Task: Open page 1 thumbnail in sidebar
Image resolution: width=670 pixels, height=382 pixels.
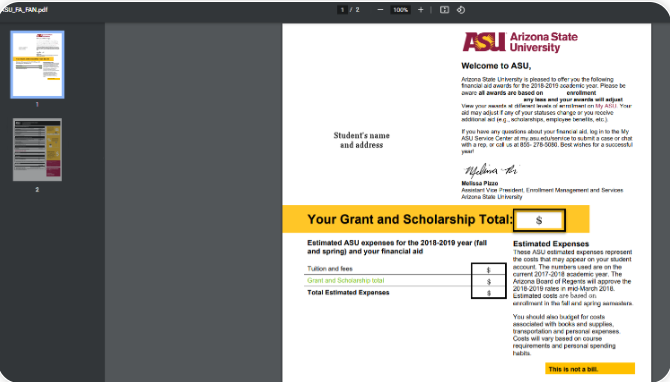Action: [37, 65]
